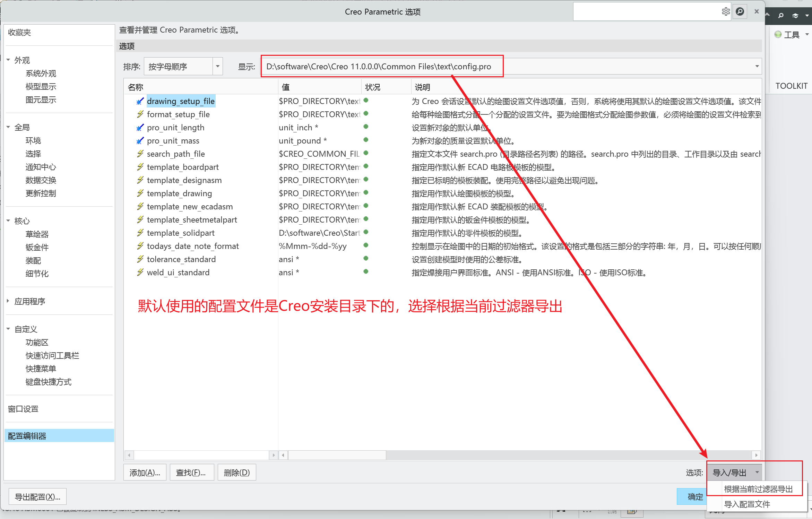
Task: Close the Creo Parametric options dialog
Action: click(x=757, y=11)
